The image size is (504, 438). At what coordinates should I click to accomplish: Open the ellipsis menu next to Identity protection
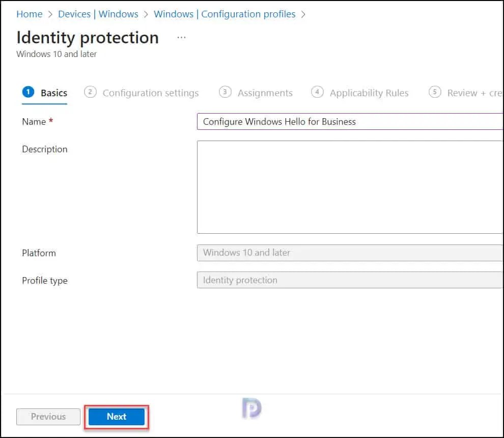coord(181,37)
